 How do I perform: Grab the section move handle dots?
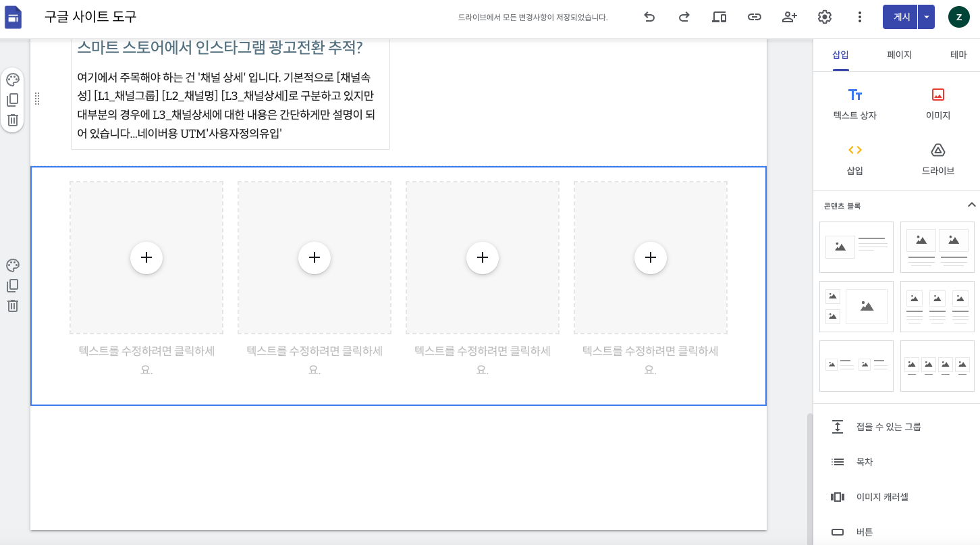(x=37, y=99)
